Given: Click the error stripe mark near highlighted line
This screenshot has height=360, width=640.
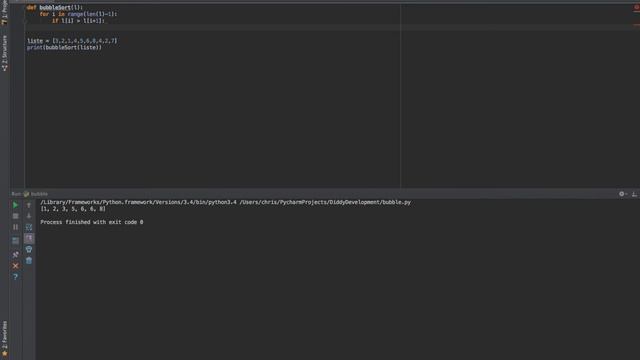Looking at the screenshot, I should (636, 25).
